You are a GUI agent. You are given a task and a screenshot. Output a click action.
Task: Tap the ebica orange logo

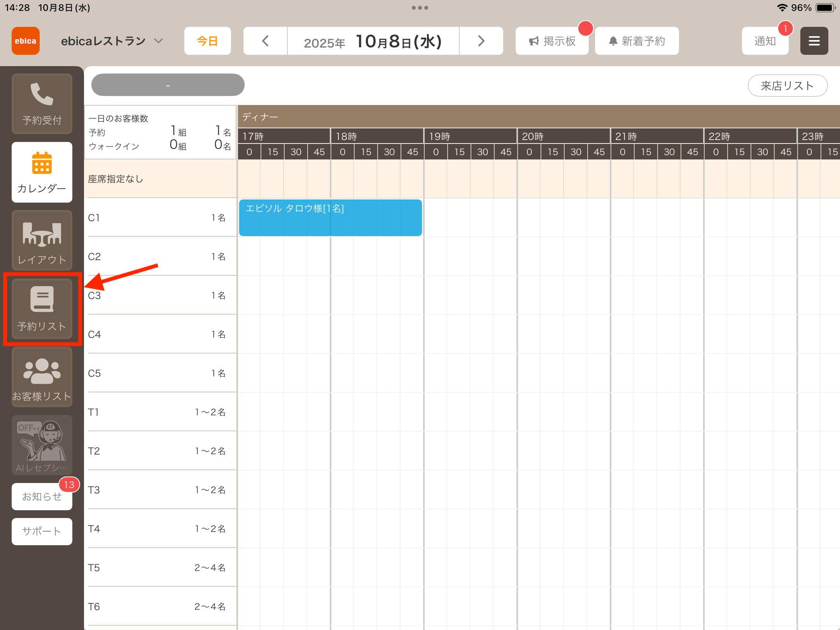(x=26, y=41)
